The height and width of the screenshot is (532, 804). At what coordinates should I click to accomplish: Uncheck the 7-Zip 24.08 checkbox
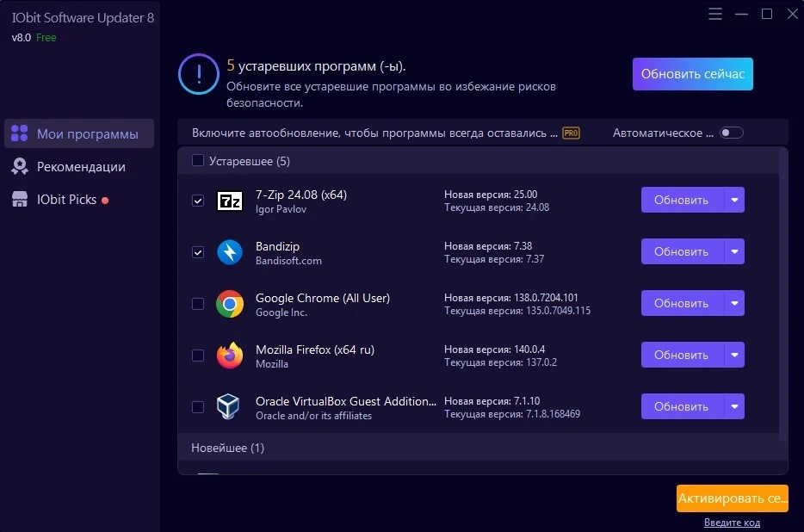tap(198, 201)
